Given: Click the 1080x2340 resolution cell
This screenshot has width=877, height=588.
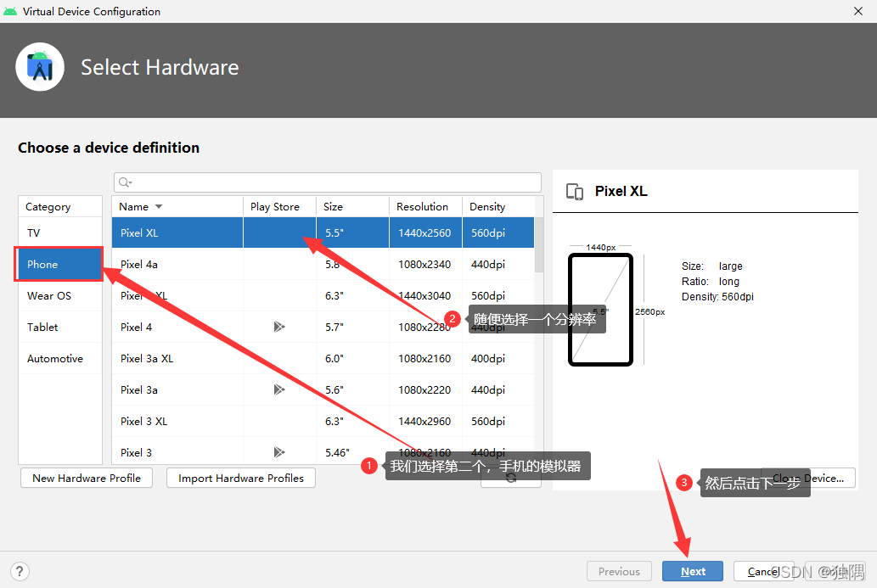Looking at the screenshot, I should (424, 264).
